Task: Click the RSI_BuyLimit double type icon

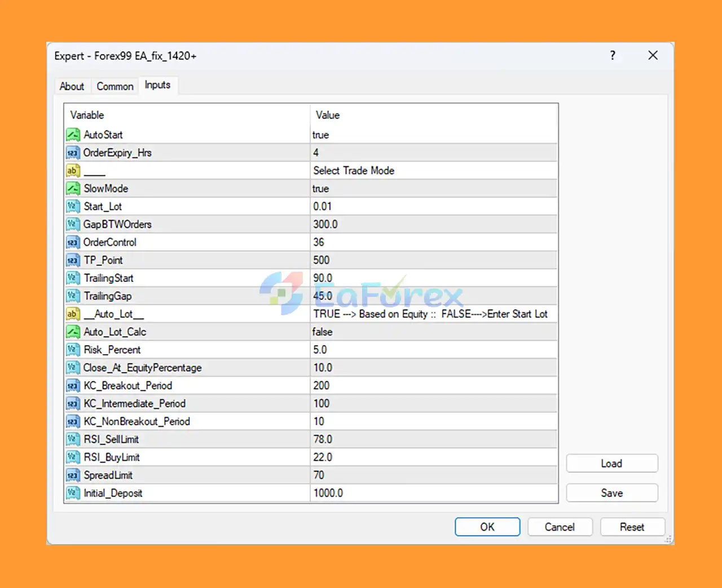Action: 73,457
